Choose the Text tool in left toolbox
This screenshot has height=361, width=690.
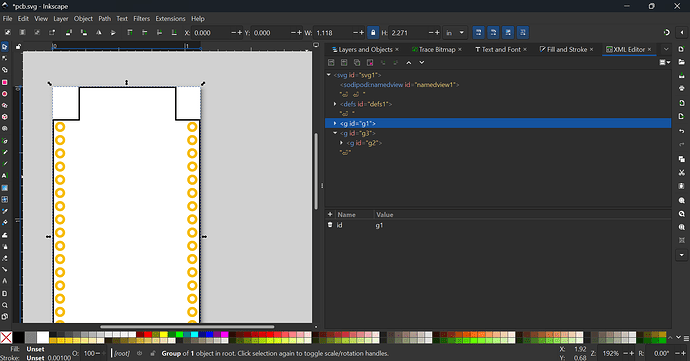click(x=5, y=175)
